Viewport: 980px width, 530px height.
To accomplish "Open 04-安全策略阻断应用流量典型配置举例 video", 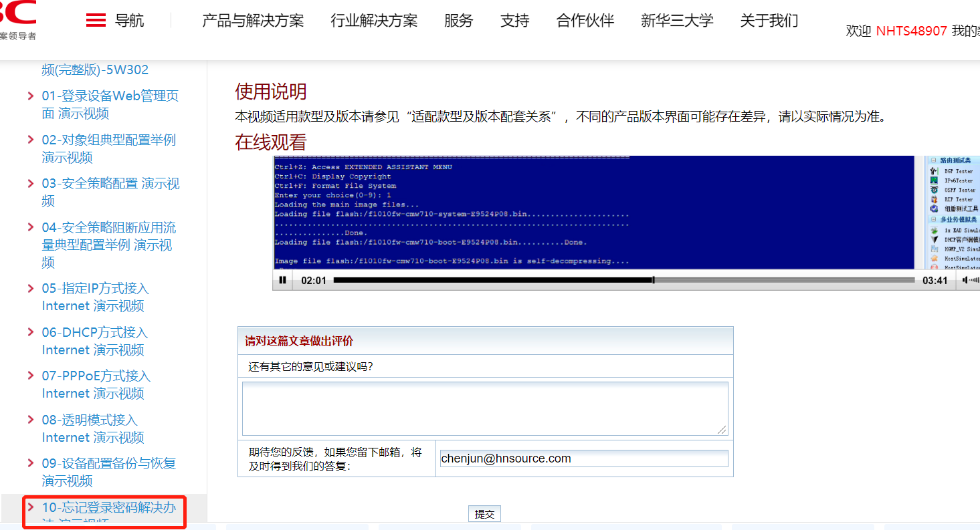I will (108, 245).
